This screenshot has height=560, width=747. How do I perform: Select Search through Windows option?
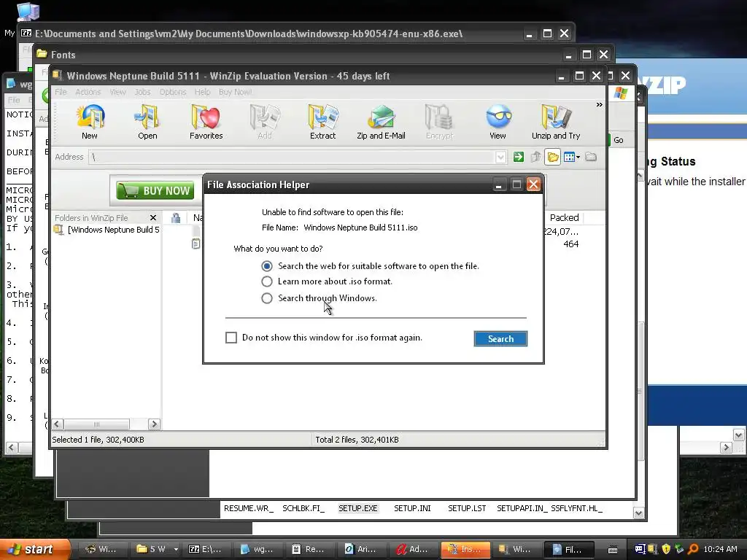(267, 298)
